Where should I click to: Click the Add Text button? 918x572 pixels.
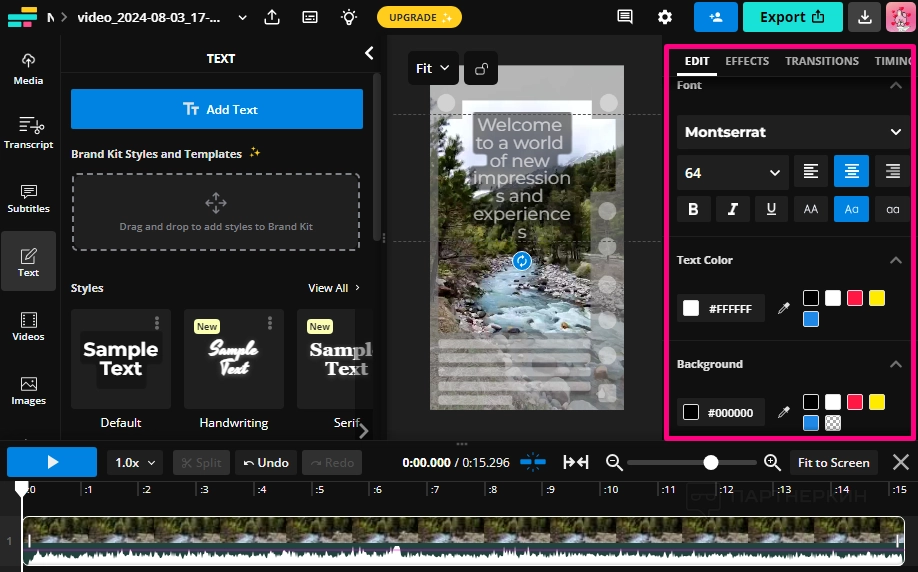tap(217, 109)
